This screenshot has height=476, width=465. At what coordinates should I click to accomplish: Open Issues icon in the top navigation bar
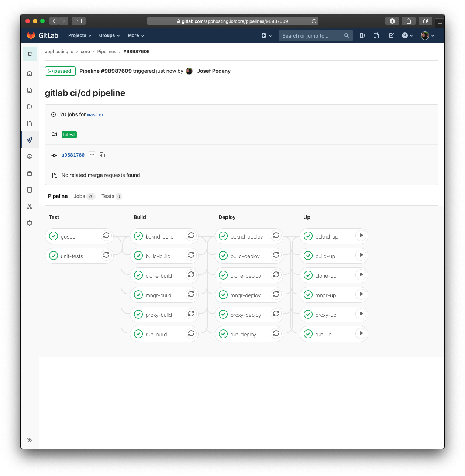pyautogui.click(x=362, y=35)
